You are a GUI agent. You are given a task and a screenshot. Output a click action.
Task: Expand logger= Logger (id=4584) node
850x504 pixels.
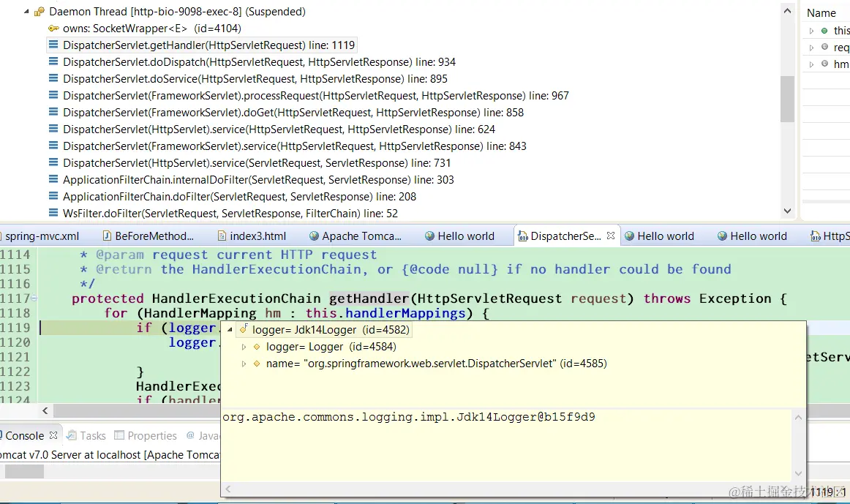[x=244, y=347]
